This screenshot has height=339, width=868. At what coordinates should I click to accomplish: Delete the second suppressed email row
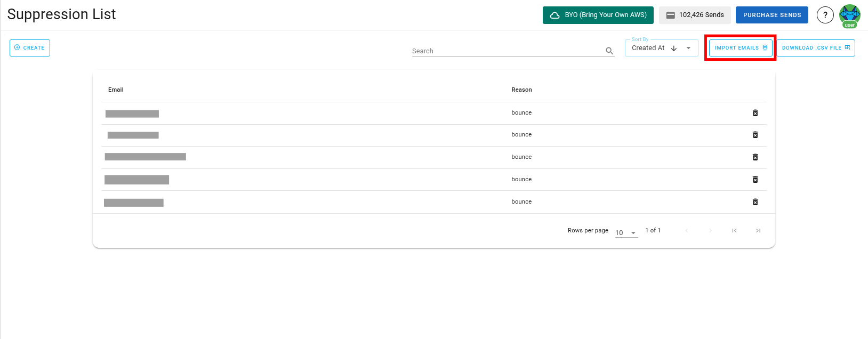[x=755, y=135]
